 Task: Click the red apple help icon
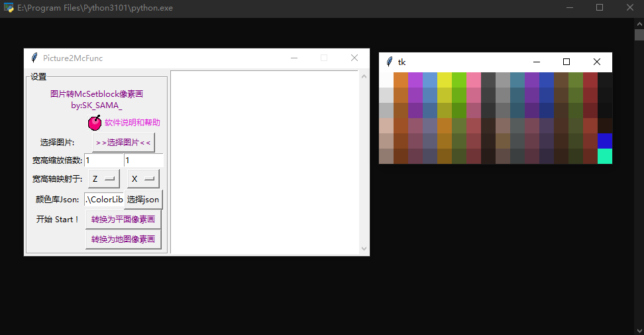pos(95,123)
